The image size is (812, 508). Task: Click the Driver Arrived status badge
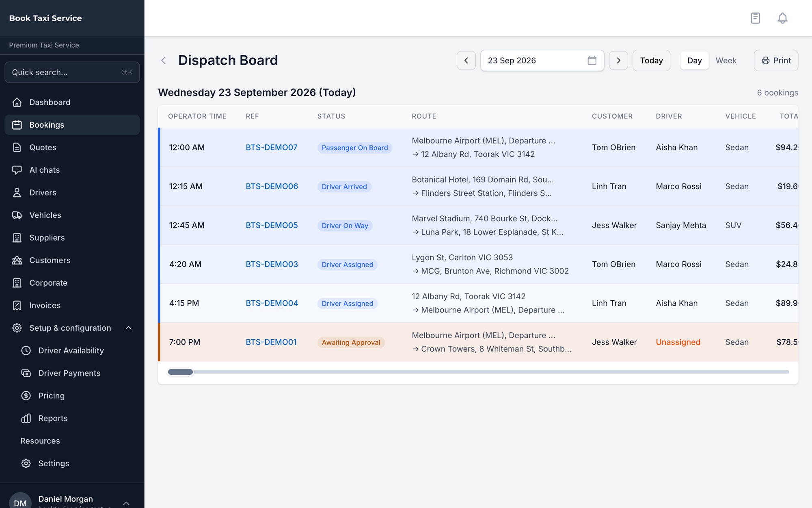tap(344, 187)
